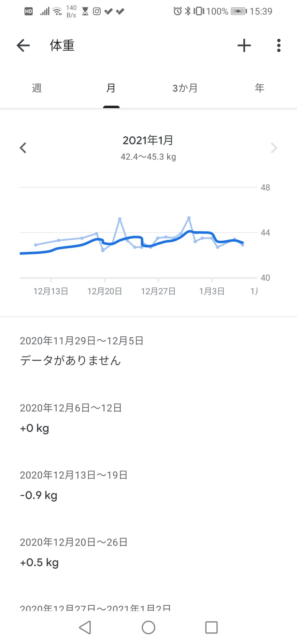Go to previous month in chart

tap(23, 148)
